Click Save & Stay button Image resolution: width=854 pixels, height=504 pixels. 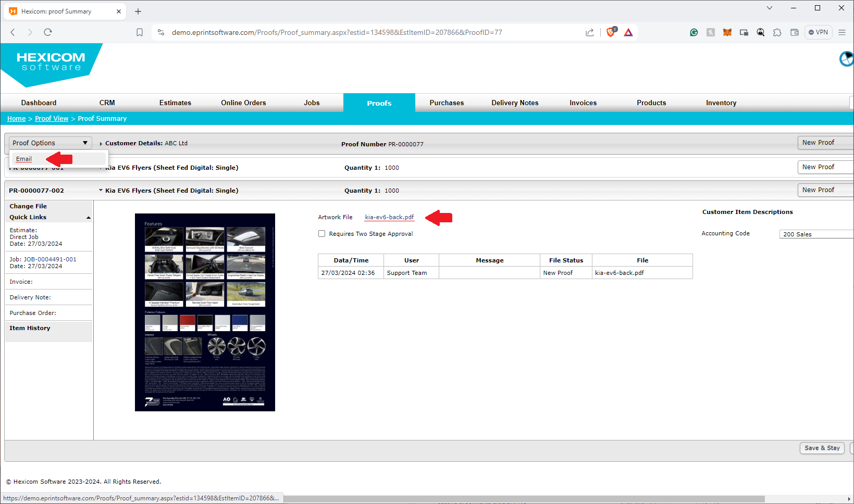pyautogui.click(x=822, y=448)
